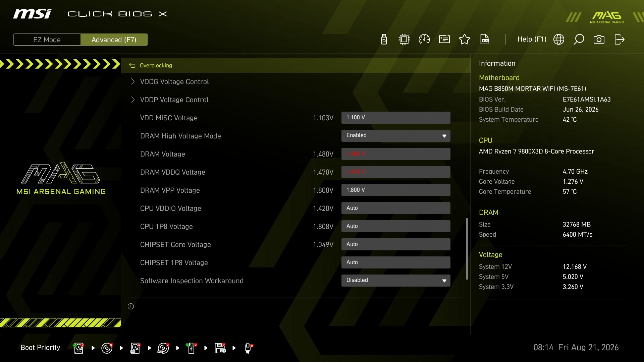Click the CHIPSET Core Voltage Auto field
The height and width of the screenshot is (362, 644).
pyautogui.click(x=396, y=244)
